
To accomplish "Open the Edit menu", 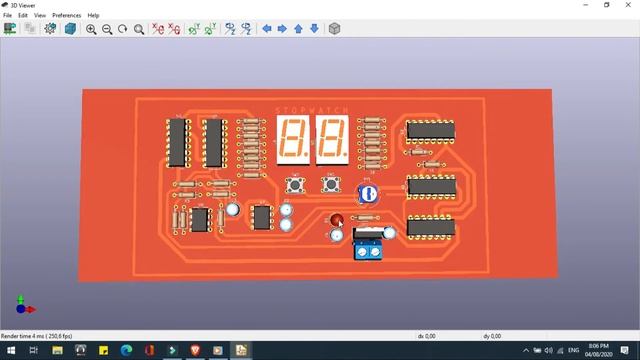I will click(23, 15).
